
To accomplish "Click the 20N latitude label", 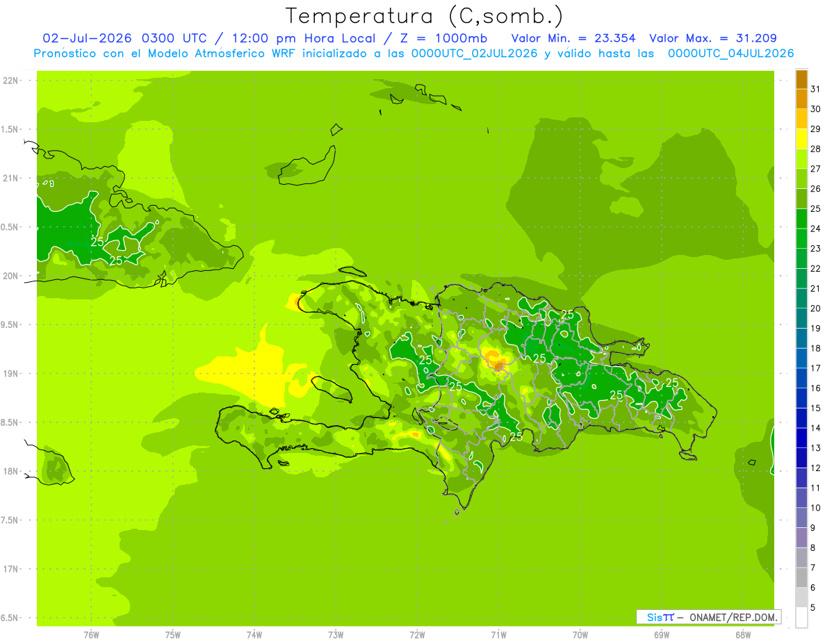I will point(10,276).
